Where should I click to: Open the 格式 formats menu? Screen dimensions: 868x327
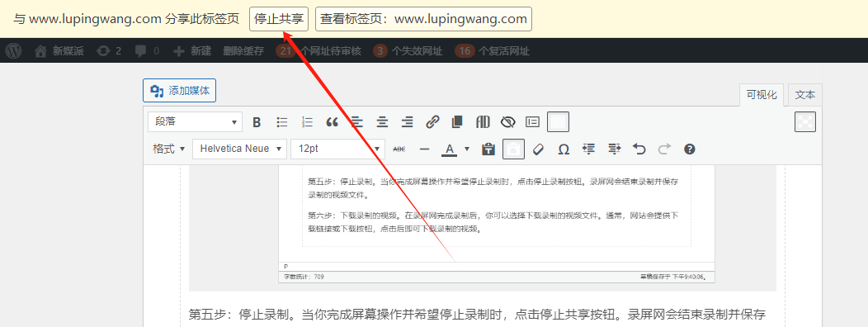point(169,149)
